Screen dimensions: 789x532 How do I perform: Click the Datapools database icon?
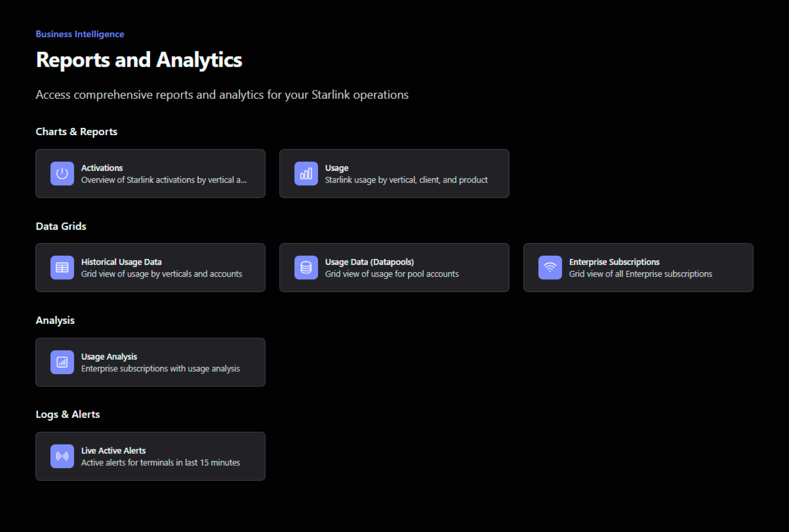tap(306, 268)
